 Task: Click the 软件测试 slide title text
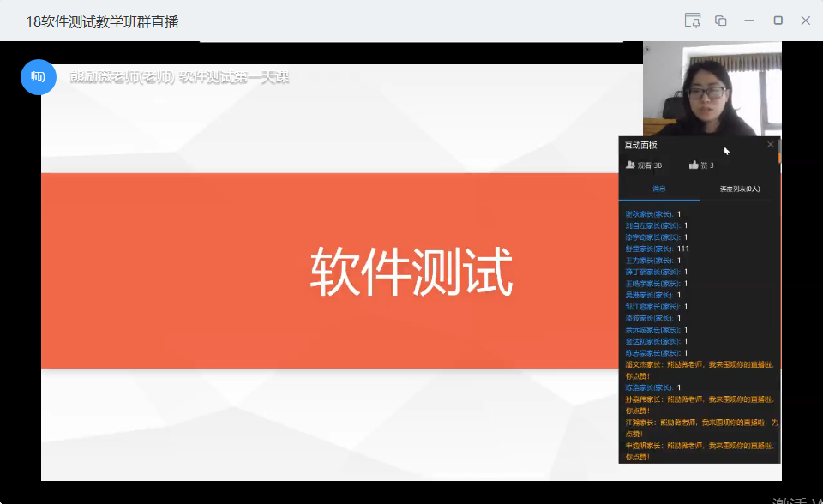411,272
